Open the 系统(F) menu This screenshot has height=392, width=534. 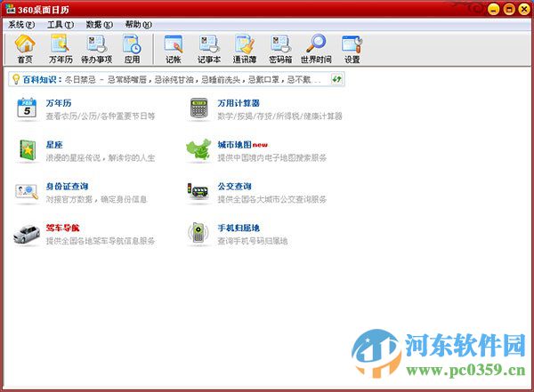[21, 25]
